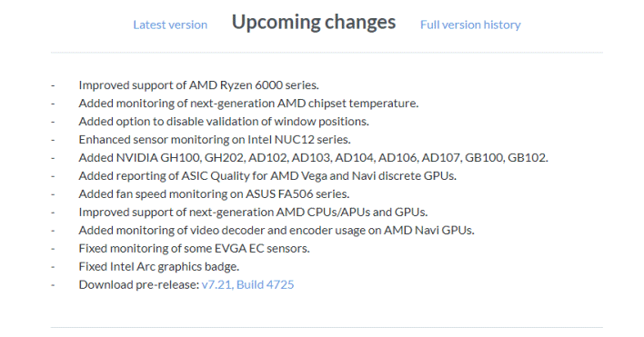Select the NVIDIA GH100, GH202 GPU list entry
The image size is (644, 337).
pos(314,157)
